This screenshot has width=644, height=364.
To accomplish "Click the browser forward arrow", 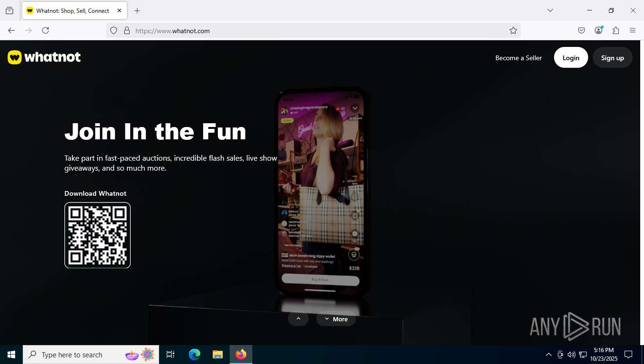I will [28, 30].
